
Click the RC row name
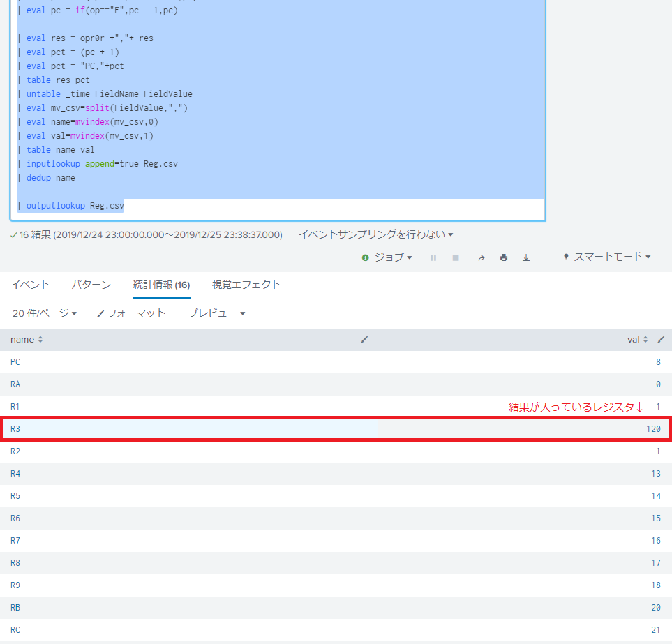pyautogui.click(x=15, y=629)
